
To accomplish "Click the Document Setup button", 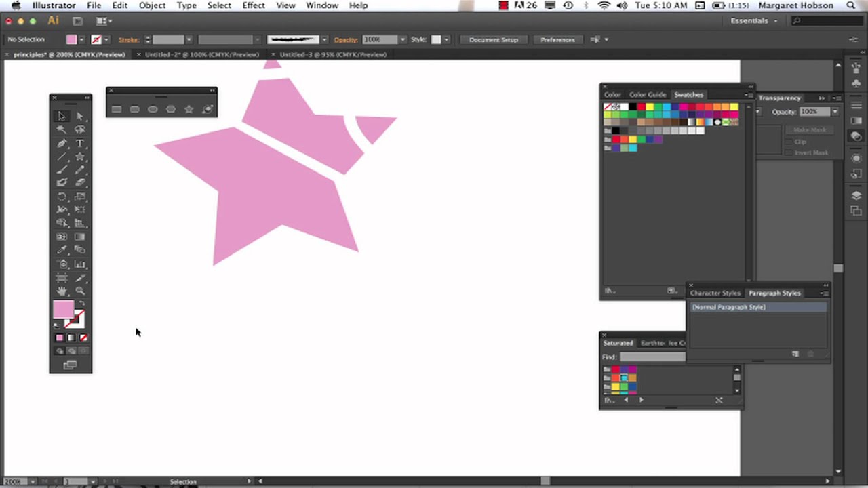I will [x=494, y=40].
